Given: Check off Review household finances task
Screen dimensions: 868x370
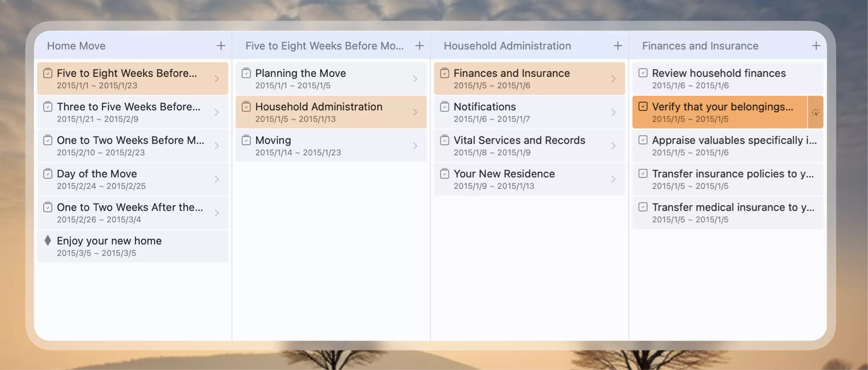Looking at the screenshot, I should [643, 73].
